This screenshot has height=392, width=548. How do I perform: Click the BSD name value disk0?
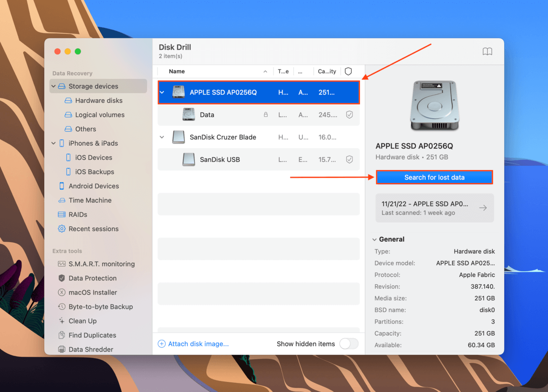coord(486,310)
